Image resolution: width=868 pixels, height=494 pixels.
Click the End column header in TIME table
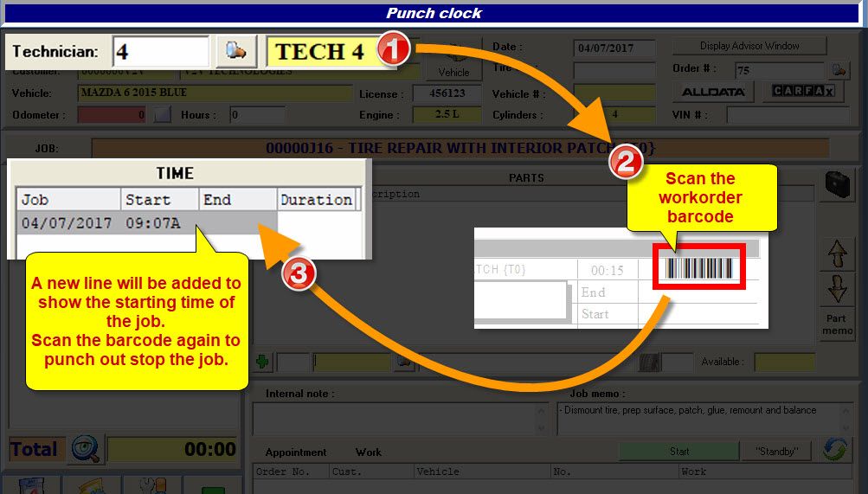237,199
